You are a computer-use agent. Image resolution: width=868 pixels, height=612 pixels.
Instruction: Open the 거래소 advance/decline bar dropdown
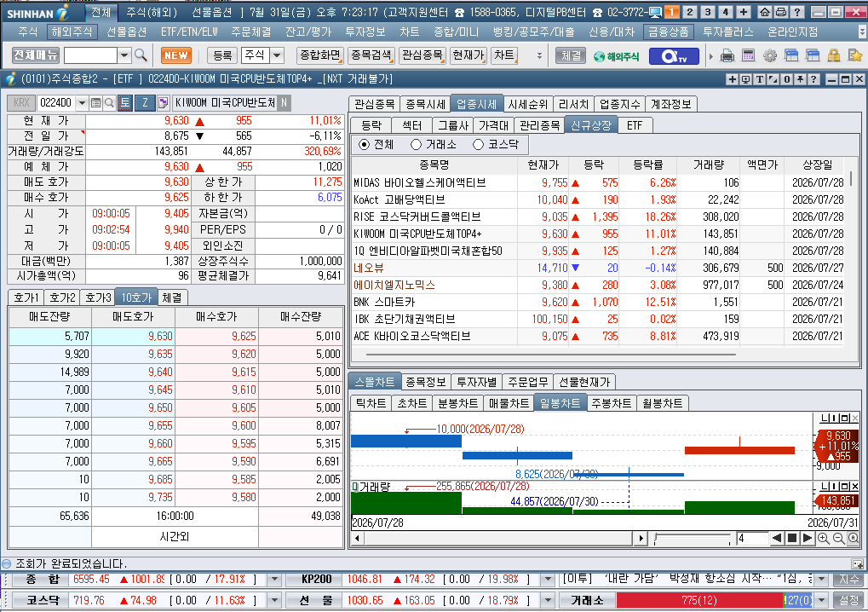pyautogui.click(x=821, y=600)
